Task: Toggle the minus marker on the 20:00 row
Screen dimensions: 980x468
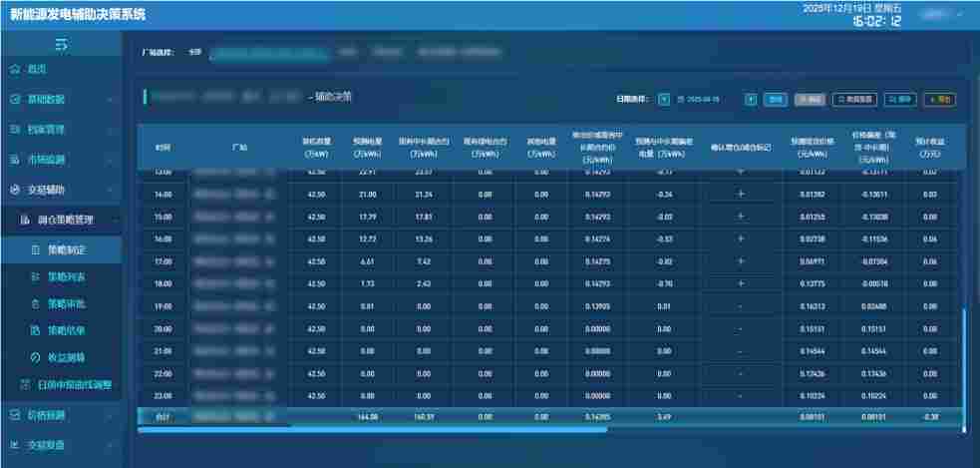Action: click(740, 329)
